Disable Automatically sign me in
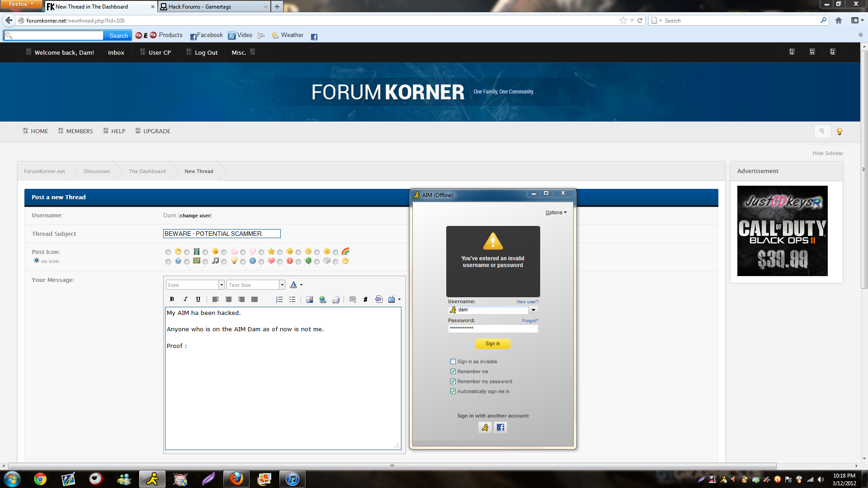The image size is (868, 488). (x=453, y=391)
